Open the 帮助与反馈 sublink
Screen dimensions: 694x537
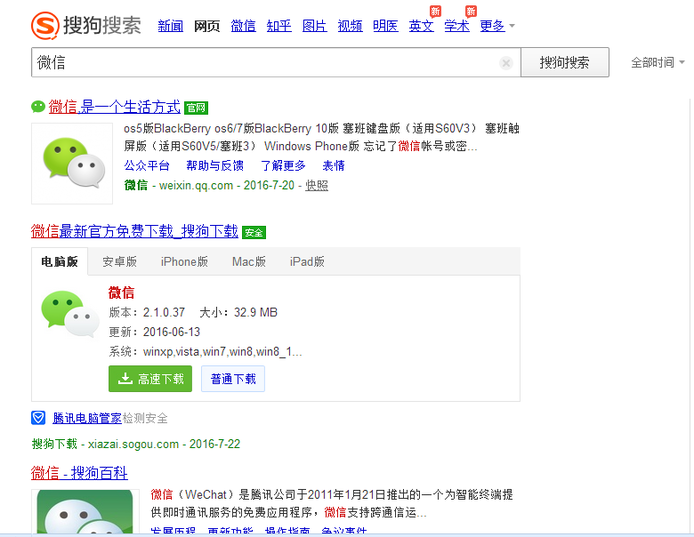pos(215,166)
